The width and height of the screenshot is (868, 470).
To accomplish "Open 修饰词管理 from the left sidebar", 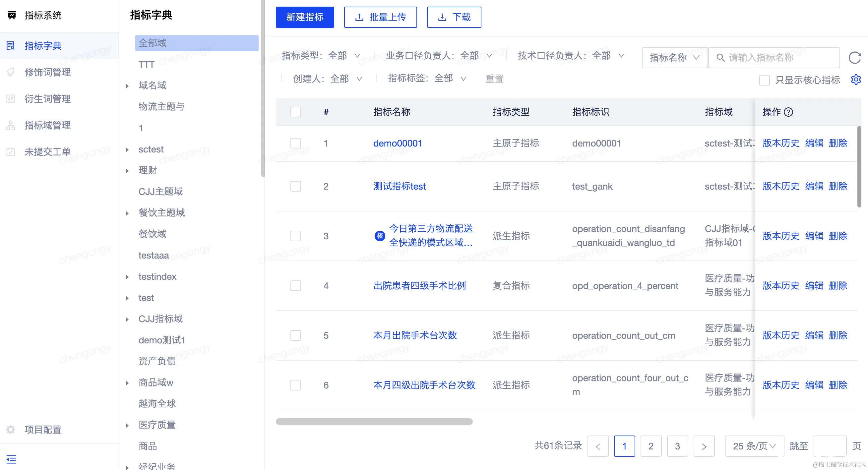I will [47, 72].
